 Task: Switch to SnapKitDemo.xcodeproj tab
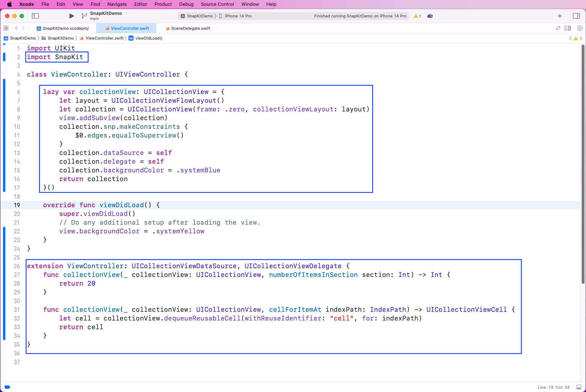pos(63,28)
